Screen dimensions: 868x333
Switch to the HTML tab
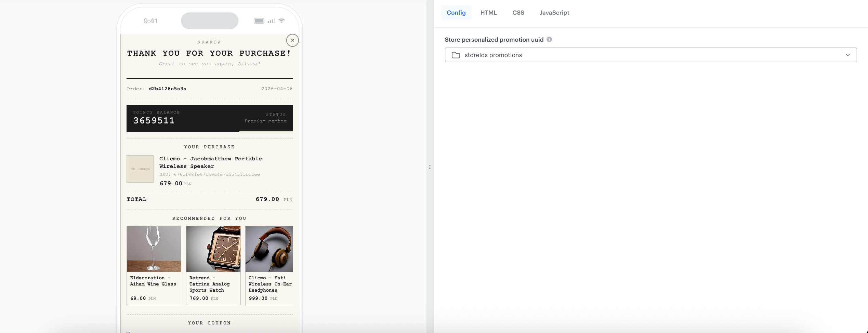point(489,12)
